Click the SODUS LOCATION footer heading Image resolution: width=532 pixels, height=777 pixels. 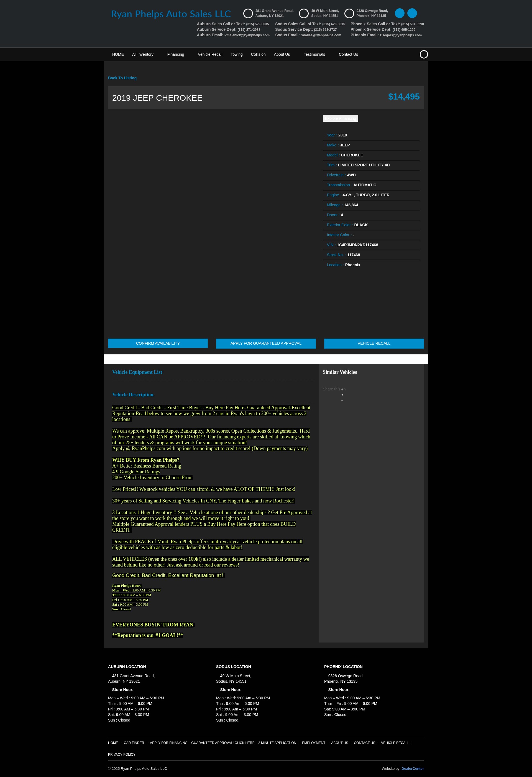click(233, 667)
